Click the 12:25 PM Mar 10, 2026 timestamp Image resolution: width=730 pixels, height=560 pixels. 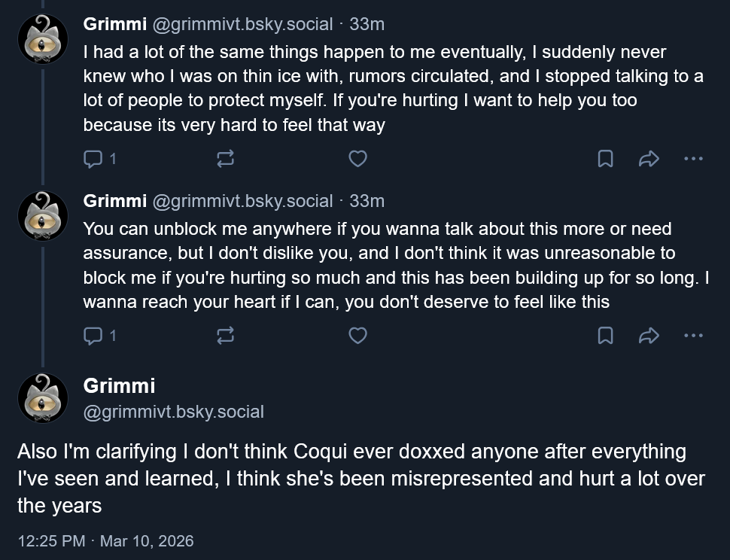(x=105, y=541)
